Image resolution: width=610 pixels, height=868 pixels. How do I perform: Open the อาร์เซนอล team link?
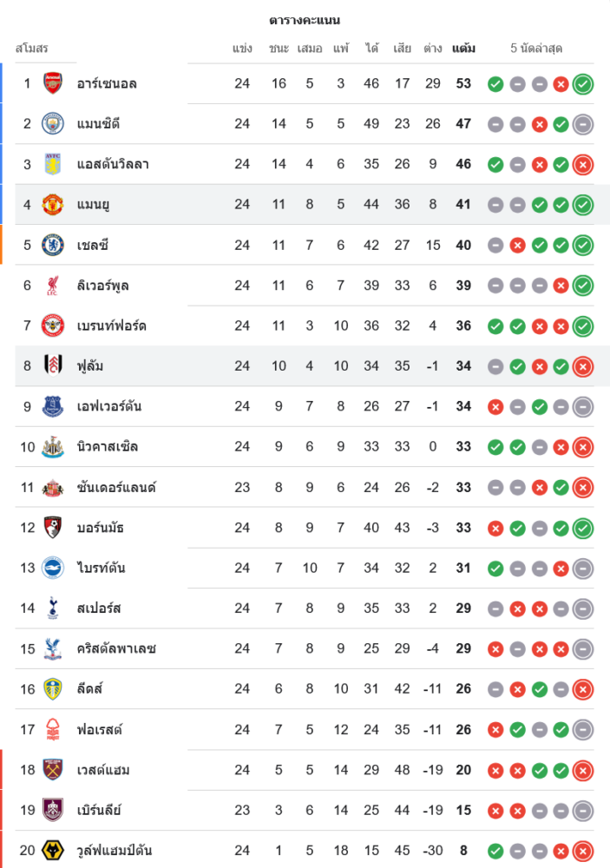point(107,83)
